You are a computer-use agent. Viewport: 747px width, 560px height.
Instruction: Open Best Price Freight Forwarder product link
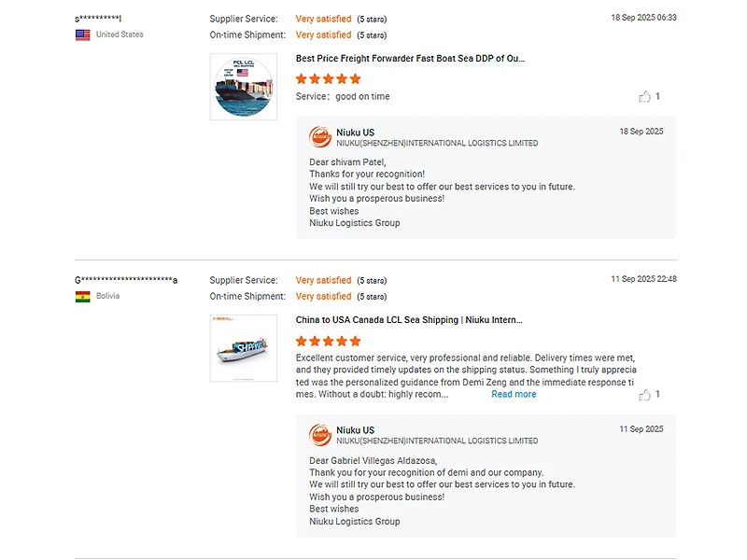(410, 58)
